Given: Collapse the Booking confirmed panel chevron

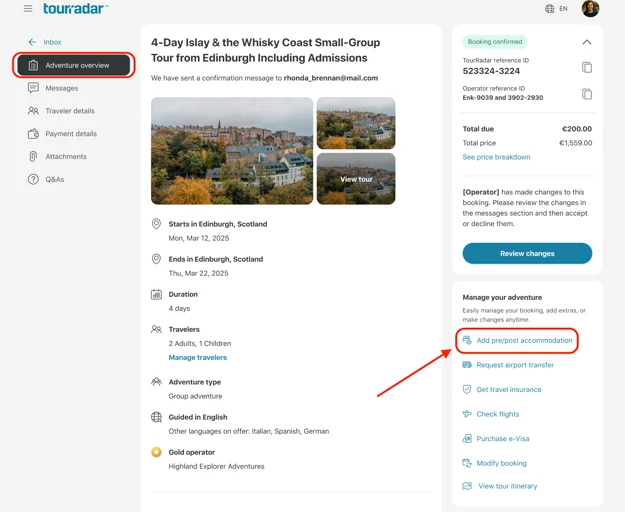Looking at the screenshot, I should pos(587,42).
